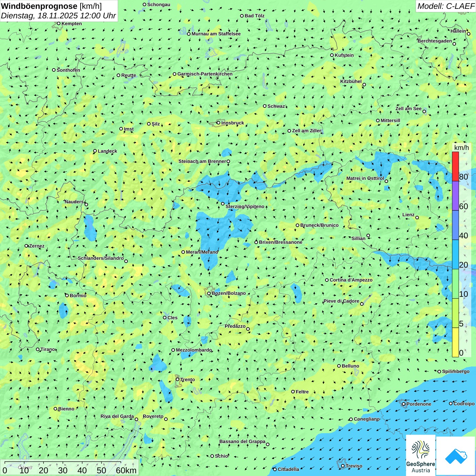Click the Meran/Merano label
This screenshot has height=476, width=476.
tap(202, 252)
